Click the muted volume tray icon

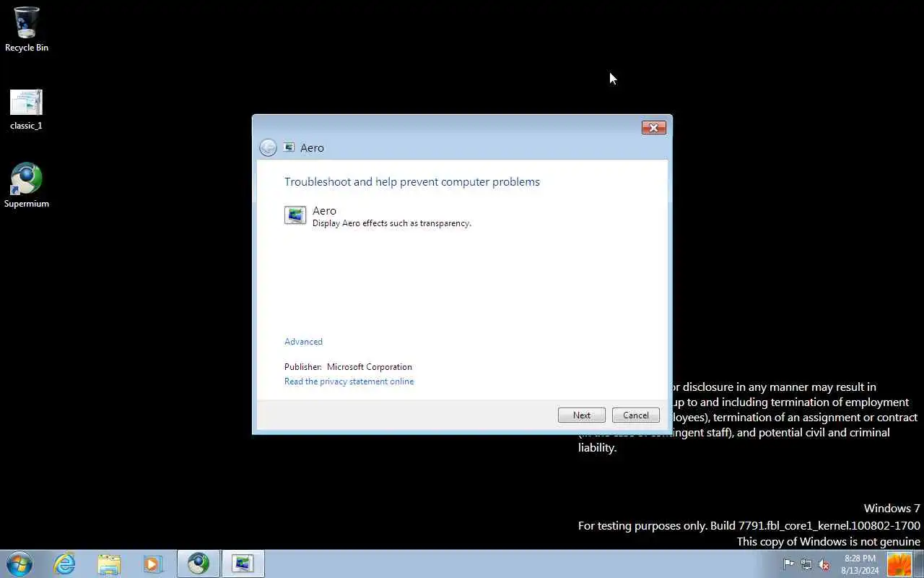click(x=824, y=564)
